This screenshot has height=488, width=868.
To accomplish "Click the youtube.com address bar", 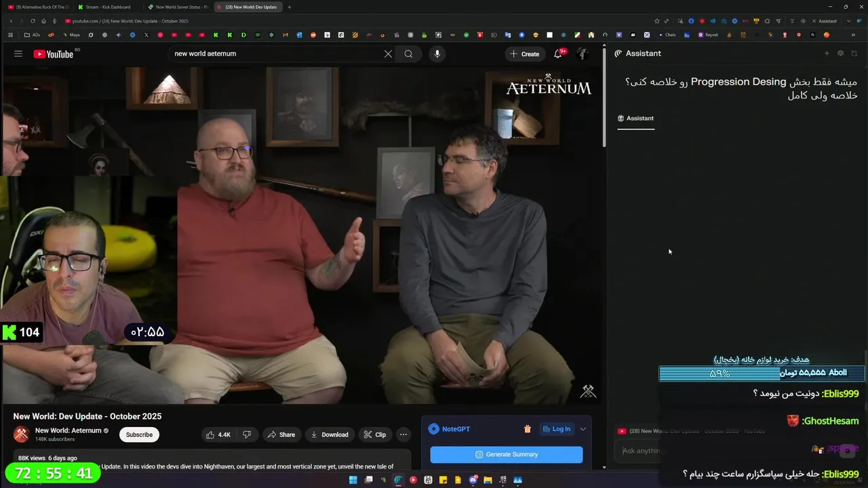I will click(353, 21).
